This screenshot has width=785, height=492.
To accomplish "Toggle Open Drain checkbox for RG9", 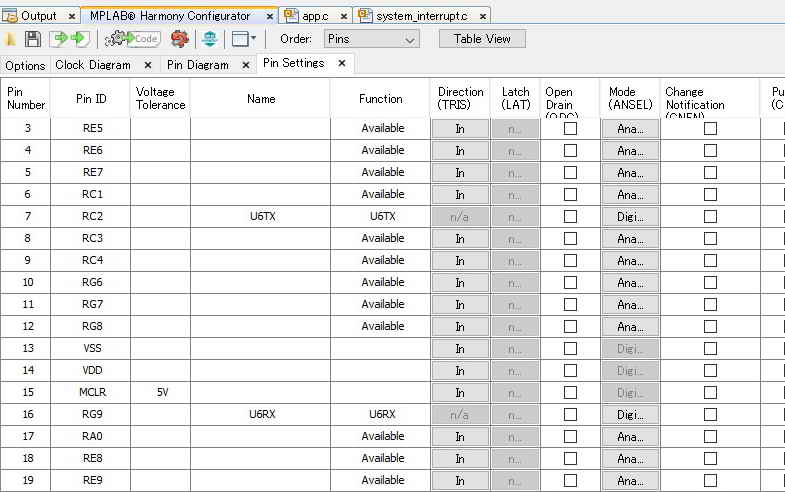I will coord(570,414).
